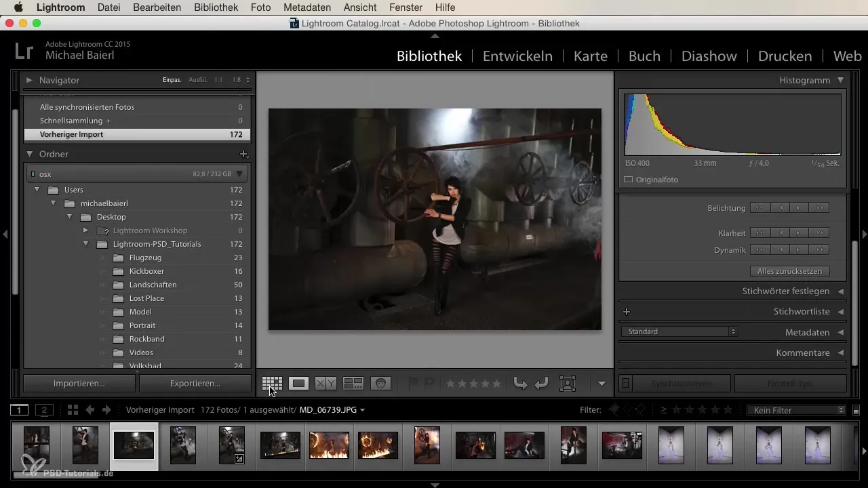
Task: Click the Lr identity plate logo
Action: pos(24,52)
